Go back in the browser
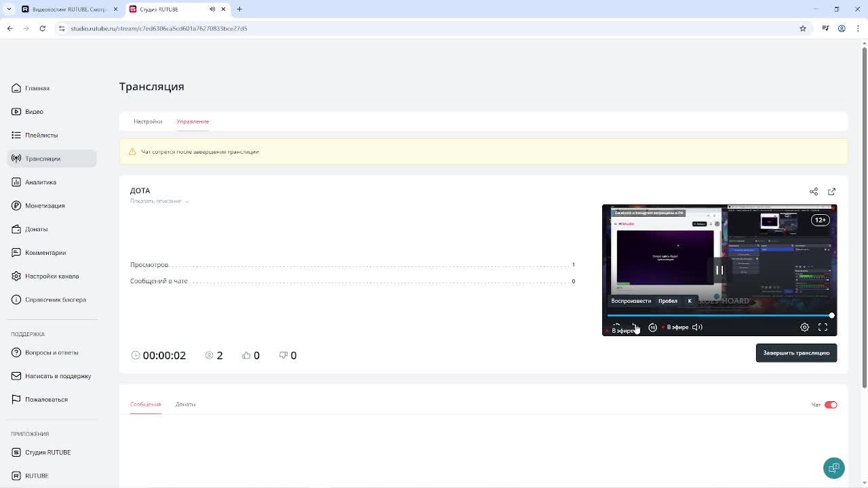 coord(9,28)
